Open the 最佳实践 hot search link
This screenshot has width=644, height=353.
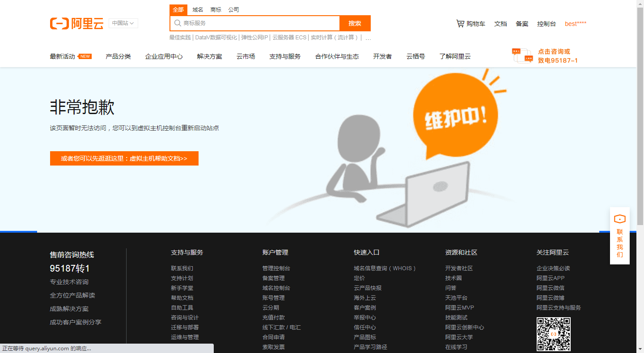[180, 38]
